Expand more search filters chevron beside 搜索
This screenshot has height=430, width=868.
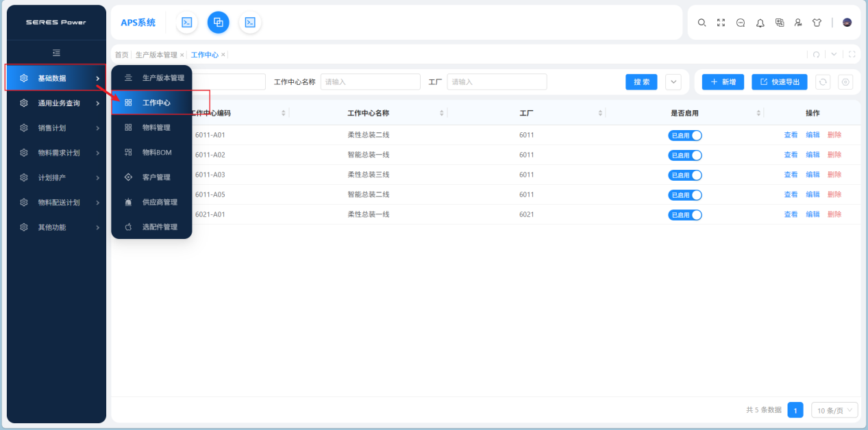pos(673,82)
